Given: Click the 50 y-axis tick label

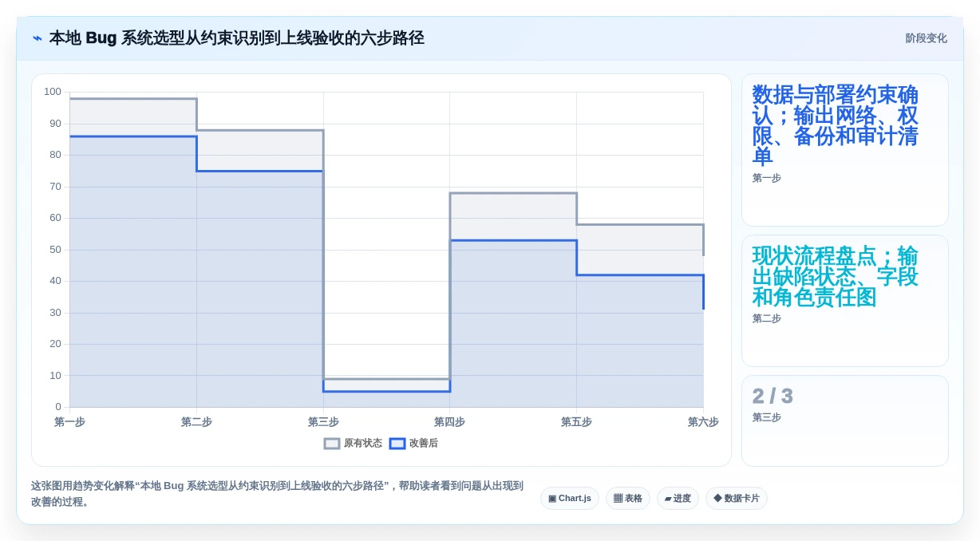Looking at the screenshot, I should coord(55,250).
